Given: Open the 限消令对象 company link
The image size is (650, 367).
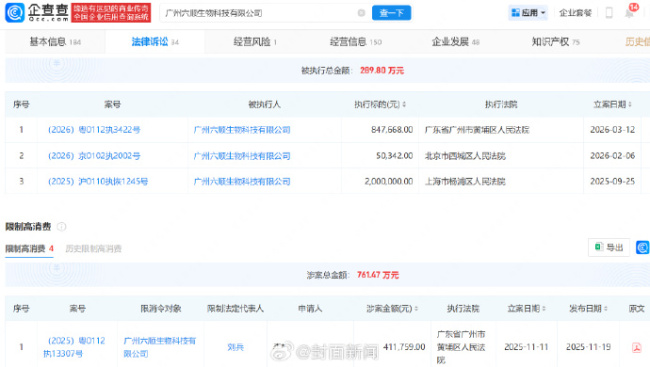Looking at the screenshot, I should coord(160,347).
